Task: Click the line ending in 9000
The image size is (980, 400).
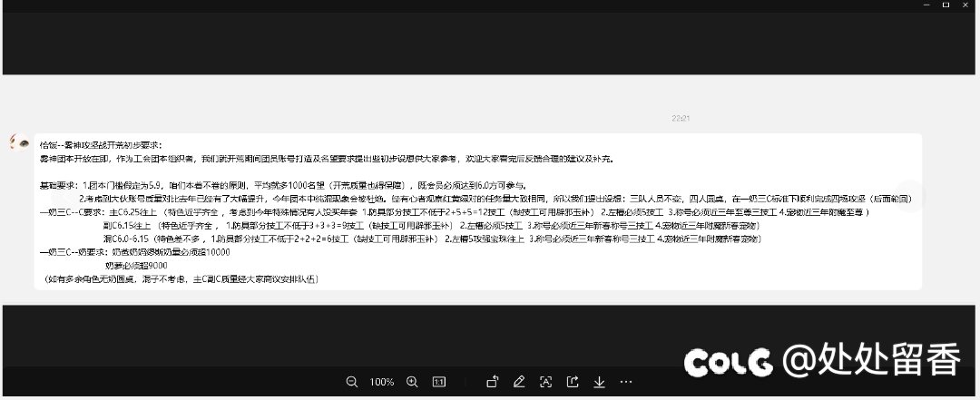Action: (x=136, y=266)
